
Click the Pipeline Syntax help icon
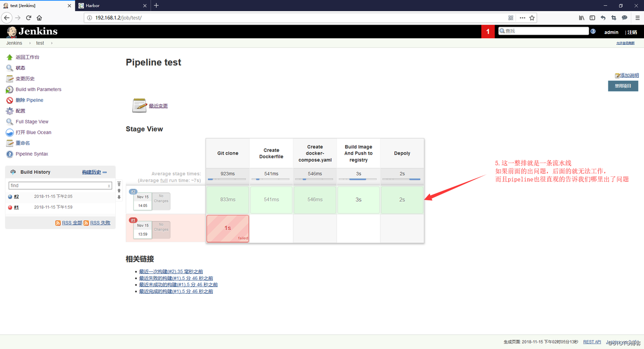[x=10, y=154]
